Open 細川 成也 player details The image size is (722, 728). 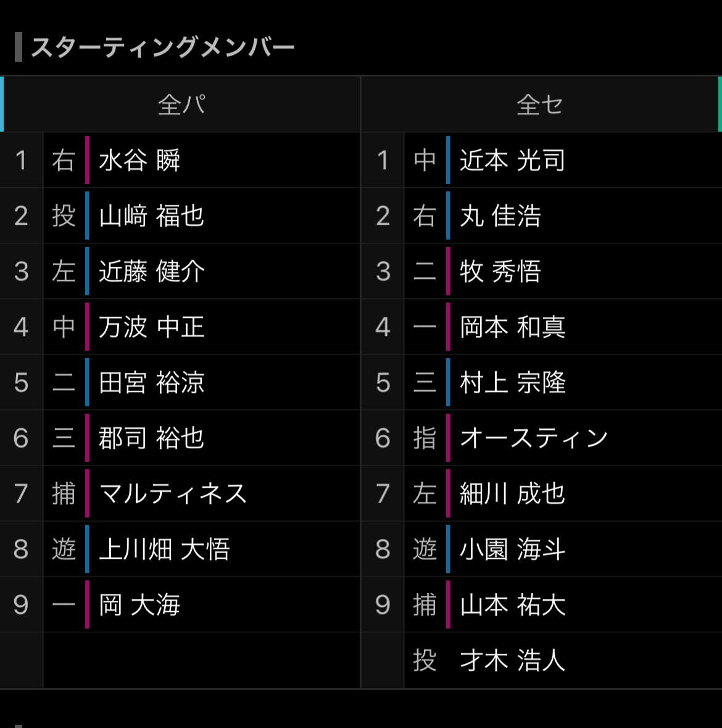coord(512,494)
